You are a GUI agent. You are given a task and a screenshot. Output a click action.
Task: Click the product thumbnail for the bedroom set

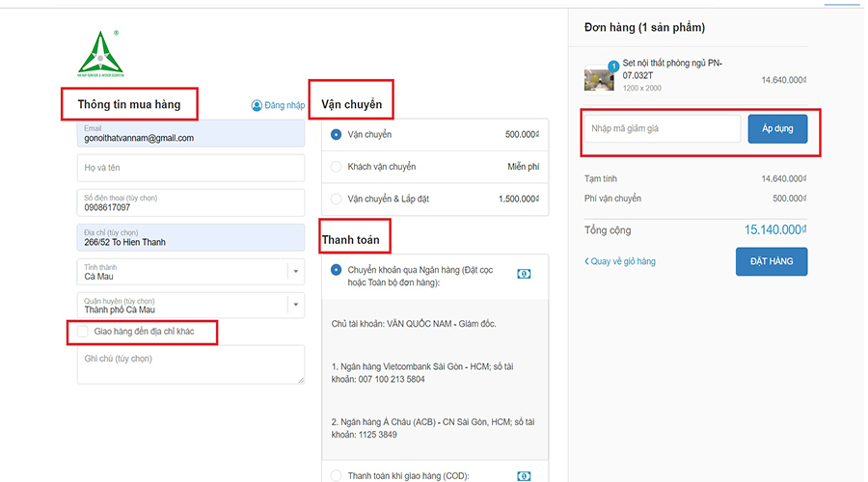pyautogui.click(x=598, y=78)
